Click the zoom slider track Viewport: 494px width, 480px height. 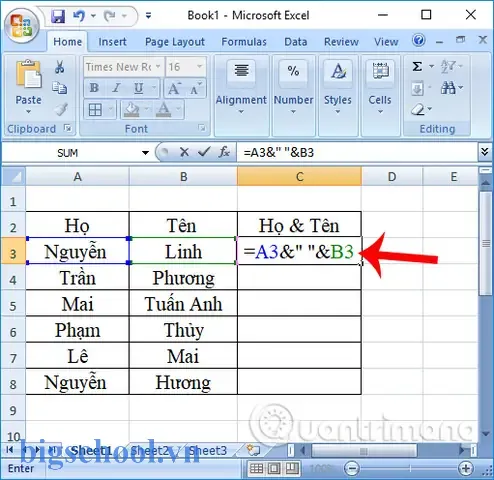point(409,469)
